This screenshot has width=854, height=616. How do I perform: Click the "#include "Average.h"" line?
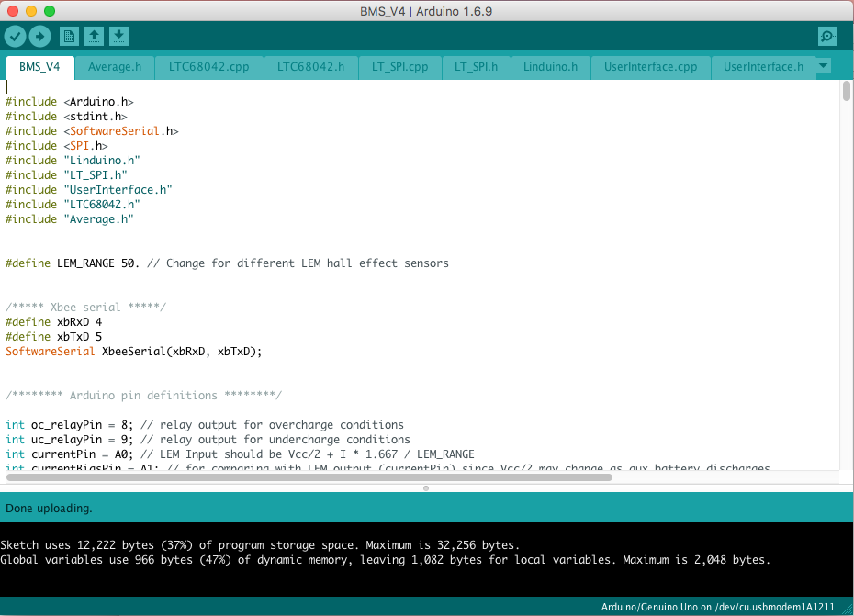(x=70, y=219)
